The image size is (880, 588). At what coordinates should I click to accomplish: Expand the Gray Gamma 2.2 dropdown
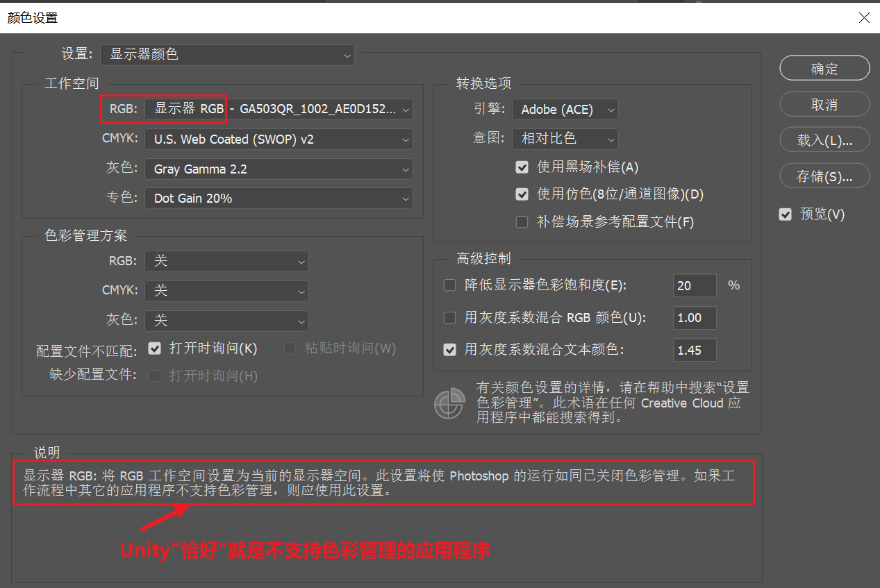point(278,169)
